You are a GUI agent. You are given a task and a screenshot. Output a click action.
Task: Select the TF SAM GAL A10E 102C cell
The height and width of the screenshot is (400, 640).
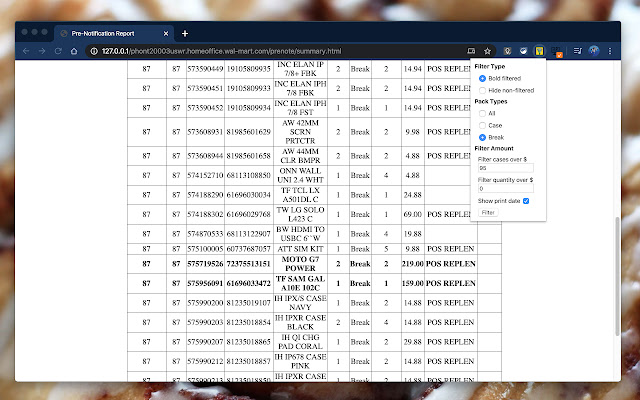[x=300, y=283]
